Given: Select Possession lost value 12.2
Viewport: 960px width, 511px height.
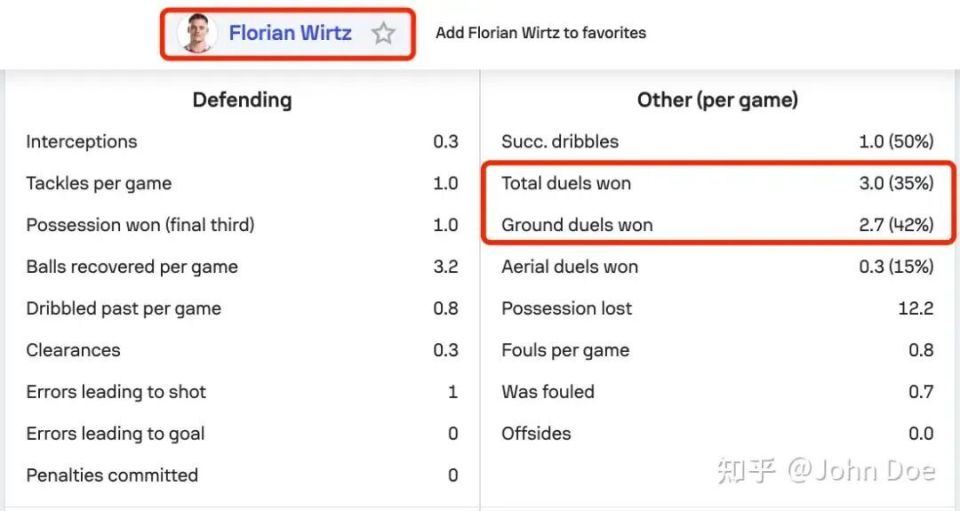Looking at the screenshot, I should (x=916, y=308).
